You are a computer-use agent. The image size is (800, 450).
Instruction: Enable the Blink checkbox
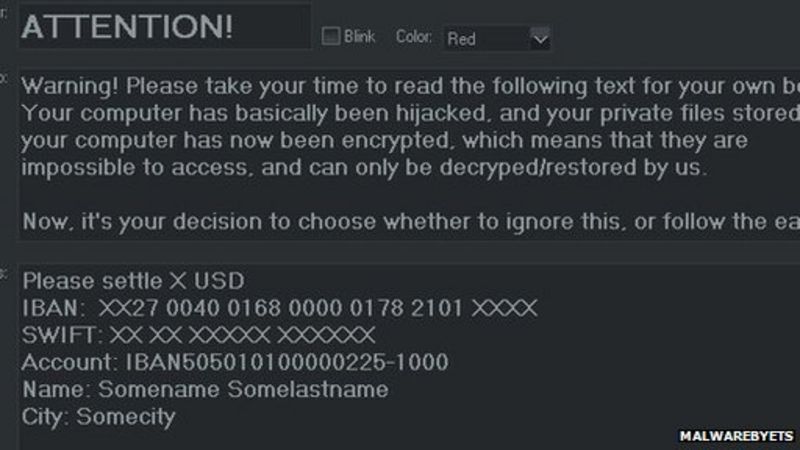331,37
